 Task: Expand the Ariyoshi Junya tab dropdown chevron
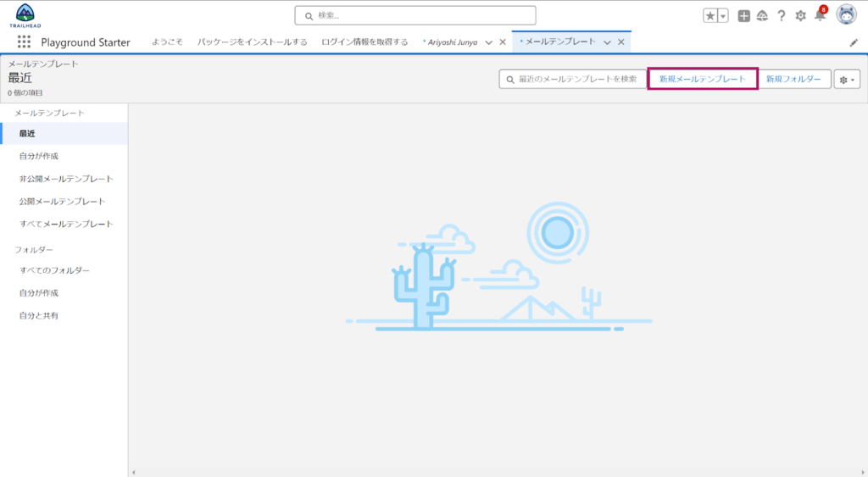click(488, 42)
